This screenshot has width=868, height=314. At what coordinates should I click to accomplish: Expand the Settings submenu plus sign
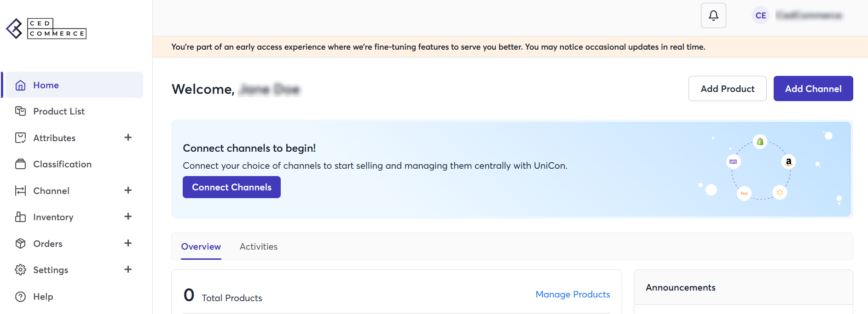point(128,269)
